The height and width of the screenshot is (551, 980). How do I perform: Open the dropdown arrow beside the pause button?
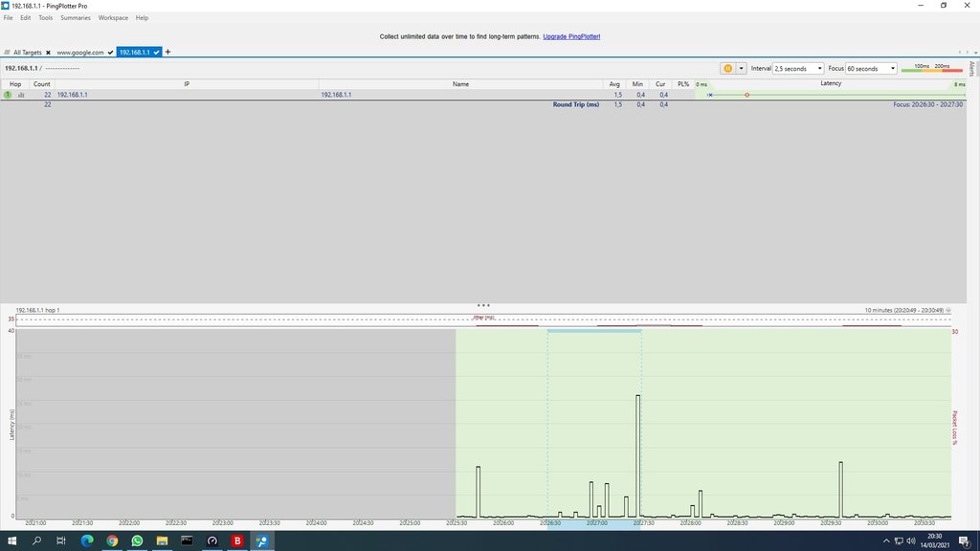point(741,69)
